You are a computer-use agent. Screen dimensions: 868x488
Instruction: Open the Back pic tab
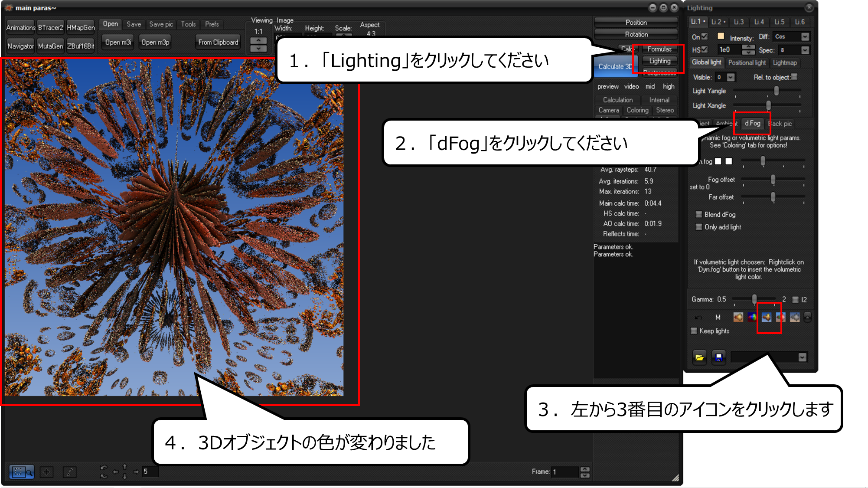tap(780, 124)
